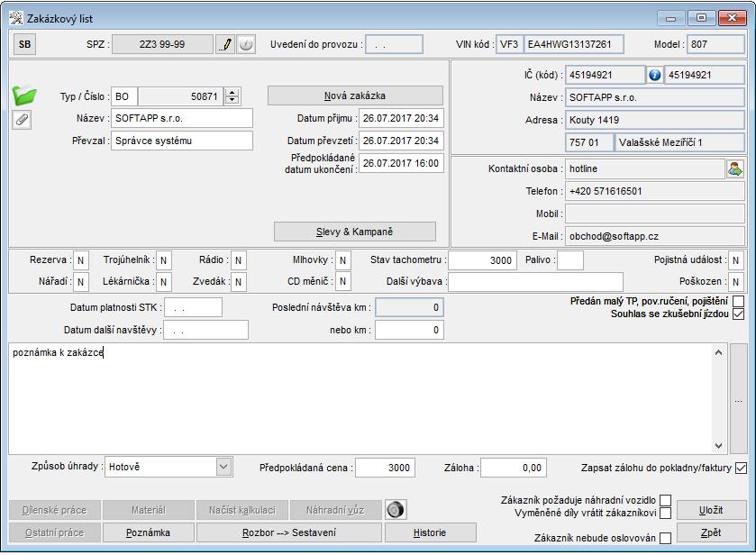Click the Další výbava field

coord(535,282)
